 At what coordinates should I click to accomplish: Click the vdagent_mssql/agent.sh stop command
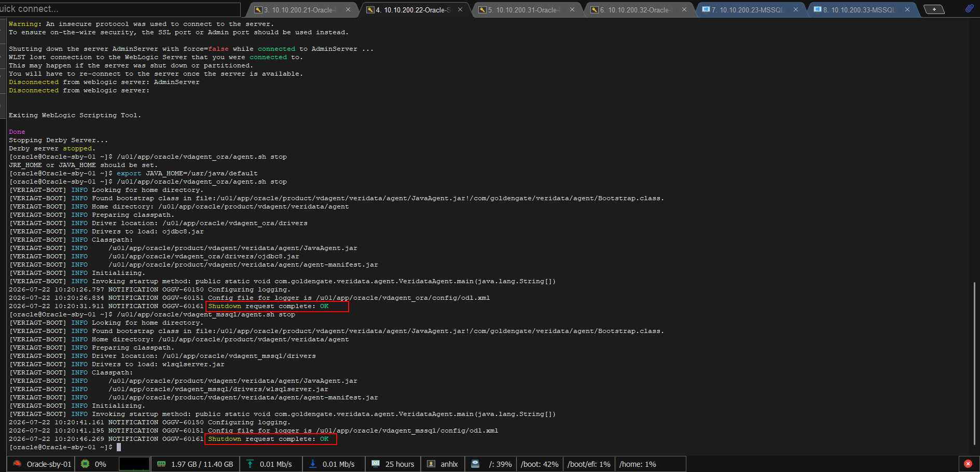pos(206,314)
